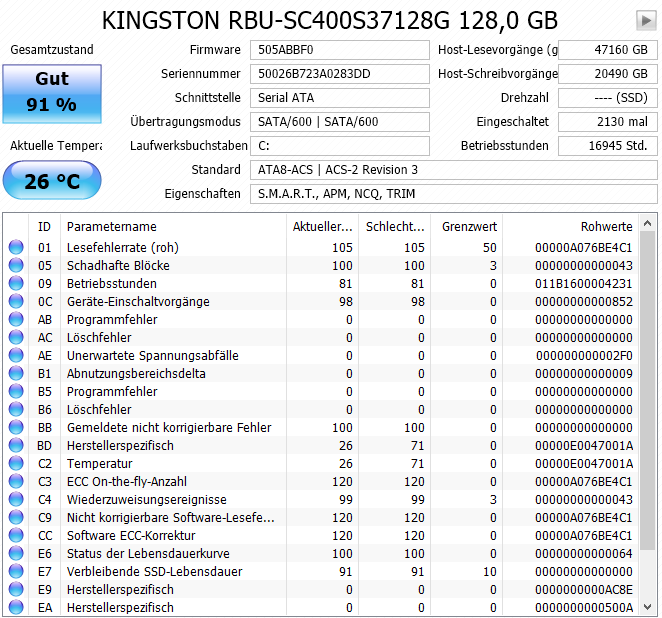Click the Gesamtzustand label

coord(52,50)
